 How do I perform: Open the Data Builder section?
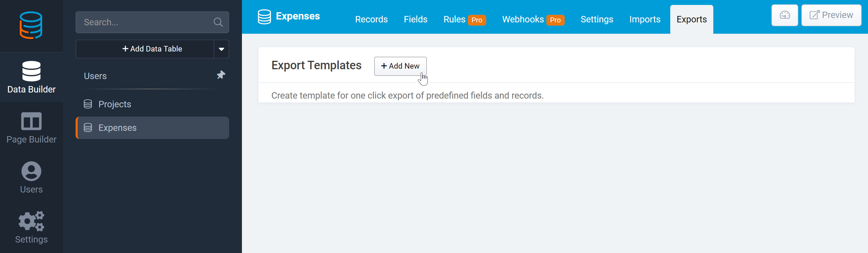pyautogui.click(x=31, y=77)
